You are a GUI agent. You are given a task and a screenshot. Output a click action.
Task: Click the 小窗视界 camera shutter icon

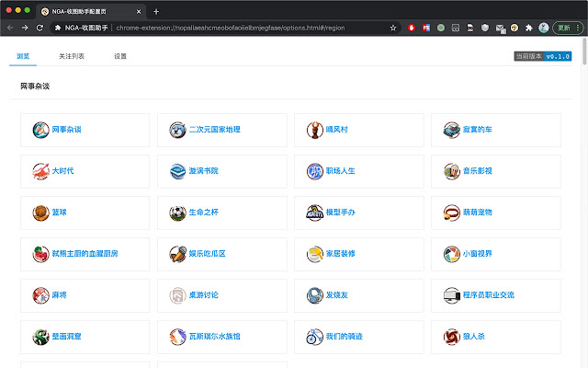point(452,254)
